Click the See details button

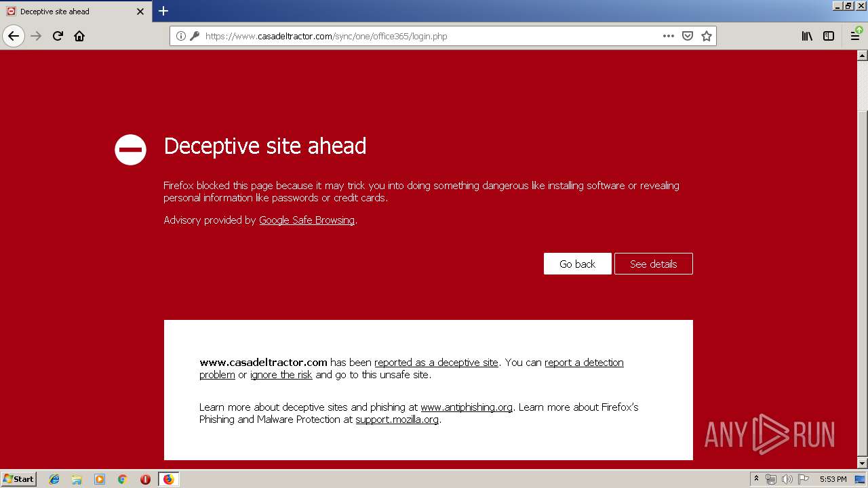click(653, 264)
